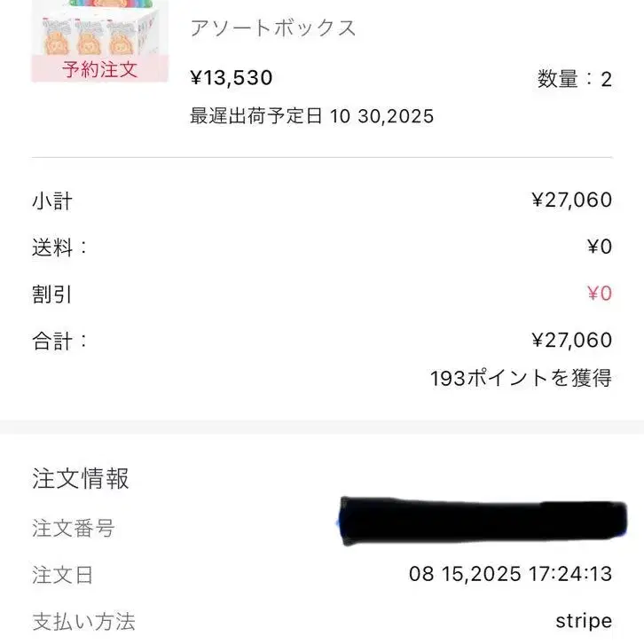The image size is (644, 644).
Task: Select the order date 08 15,2025 17:24:13
Action: tap(510, 575)
